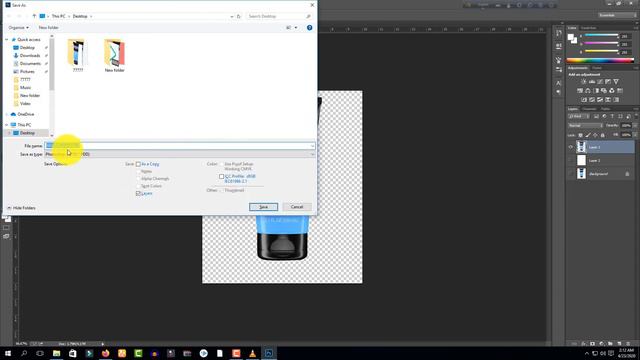Open Windows Start menu
Viewport: 640px width, 360px height.
coord(8,353)
